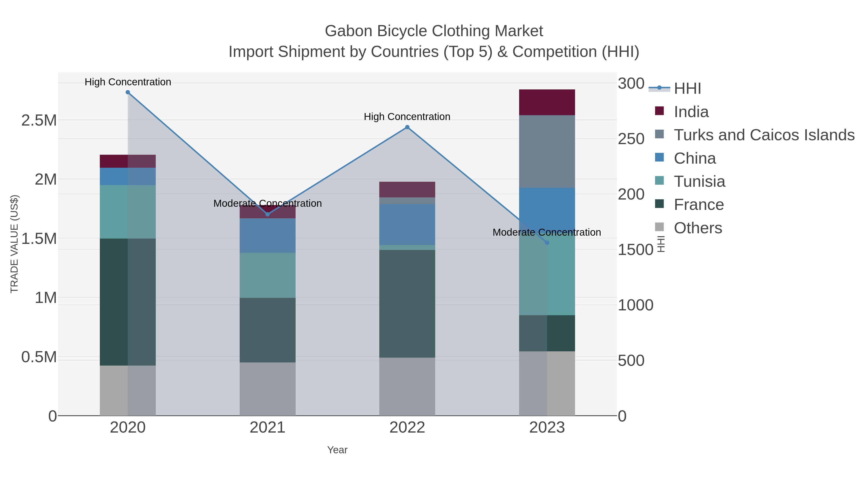Click the 1.5M y-axis tick label
The width and height of the screenshot is (868, 488).
[39, 239]
